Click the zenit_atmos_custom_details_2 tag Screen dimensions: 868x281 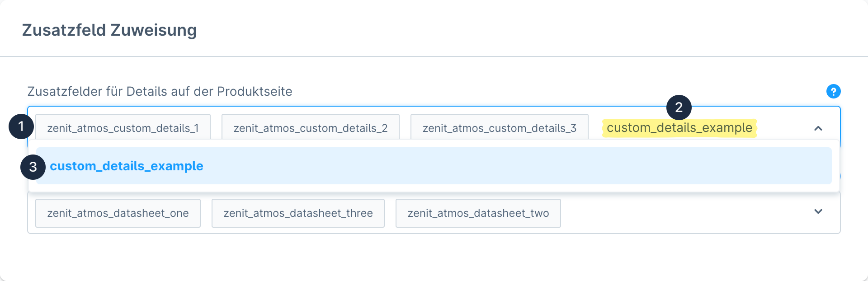310,128
